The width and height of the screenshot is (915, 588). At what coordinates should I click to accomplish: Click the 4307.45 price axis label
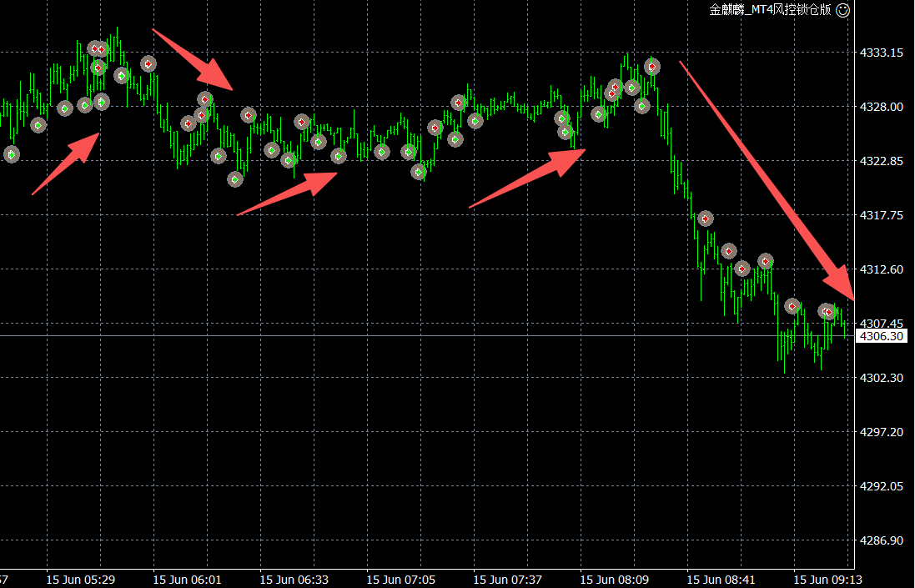click(x=881, y=323)
